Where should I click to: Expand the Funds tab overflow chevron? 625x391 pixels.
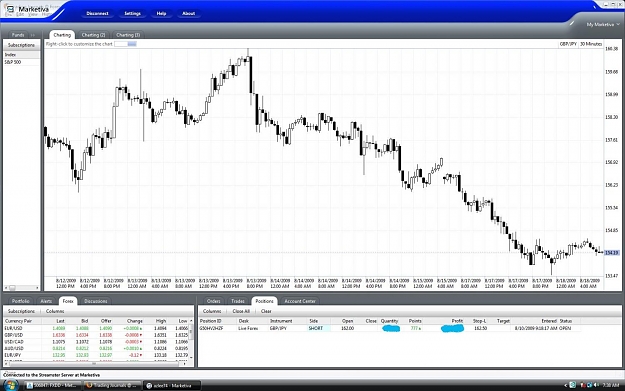[x=33, y=35]
